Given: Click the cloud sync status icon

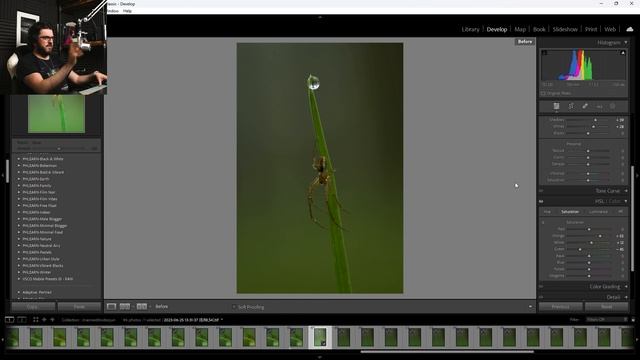Looking at the screenshot, I should (x=629, y=29).
